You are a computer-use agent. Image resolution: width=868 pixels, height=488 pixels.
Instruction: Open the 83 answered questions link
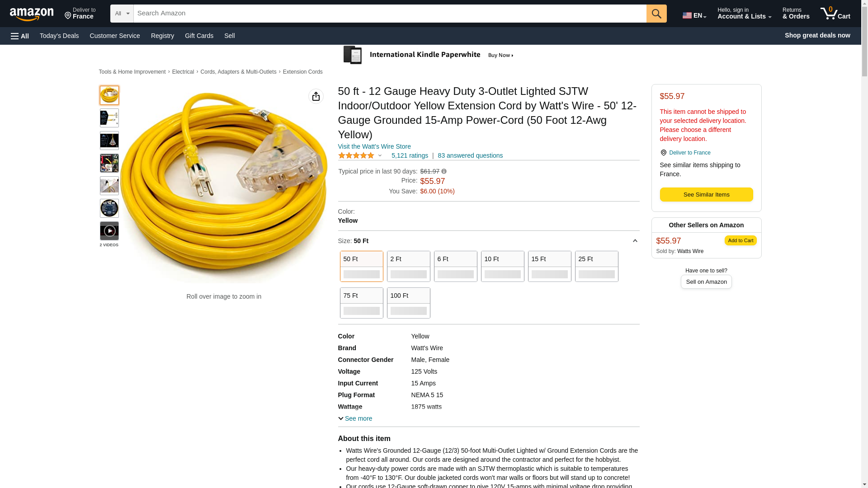[x=470, y=155]
